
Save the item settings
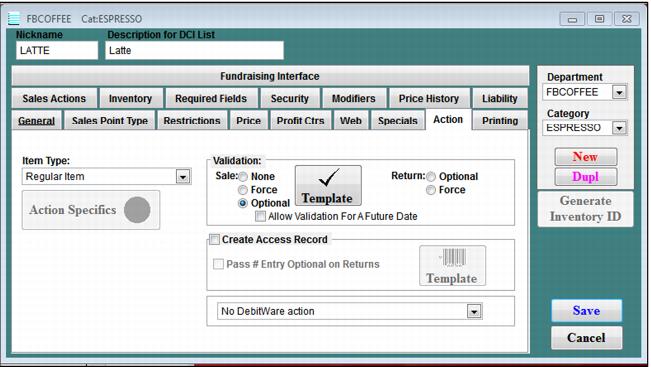click(586, 311)
